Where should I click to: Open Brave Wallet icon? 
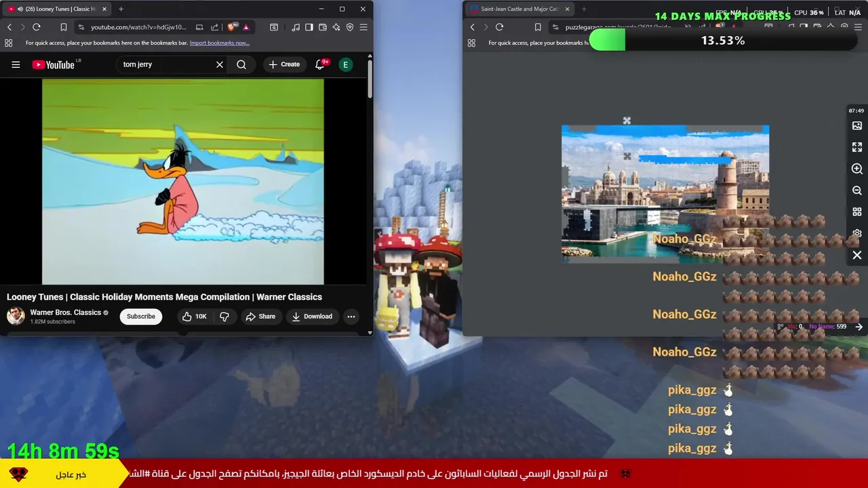(323, 27)
